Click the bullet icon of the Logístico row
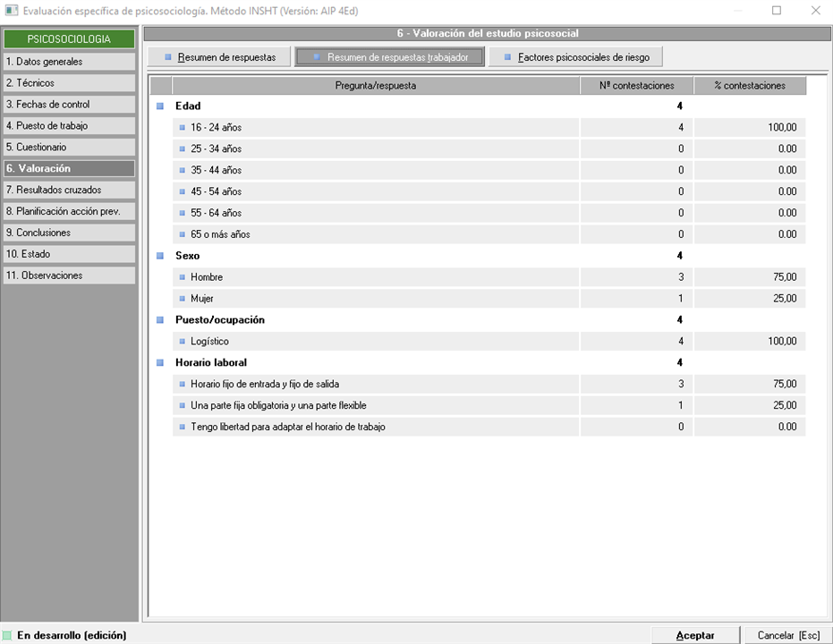833x644 pixels. click(183, 342)
